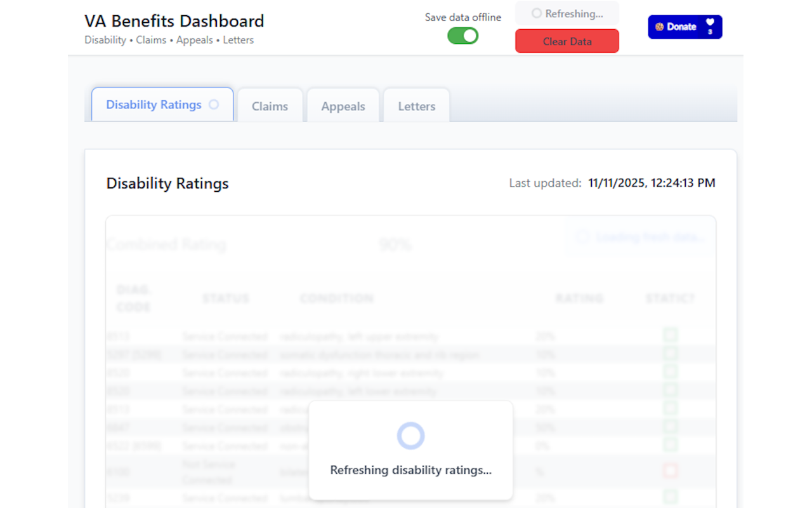Select the Disability Ratings tab
The width and height of the screenshot is (812, 508).
click(x=162, y=104)
